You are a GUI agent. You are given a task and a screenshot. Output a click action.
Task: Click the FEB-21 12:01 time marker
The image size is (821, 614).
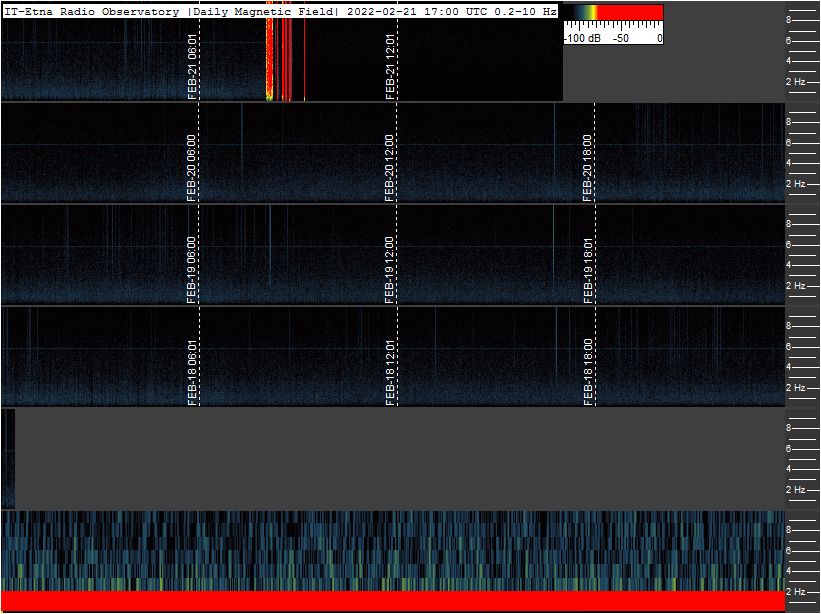390,67
